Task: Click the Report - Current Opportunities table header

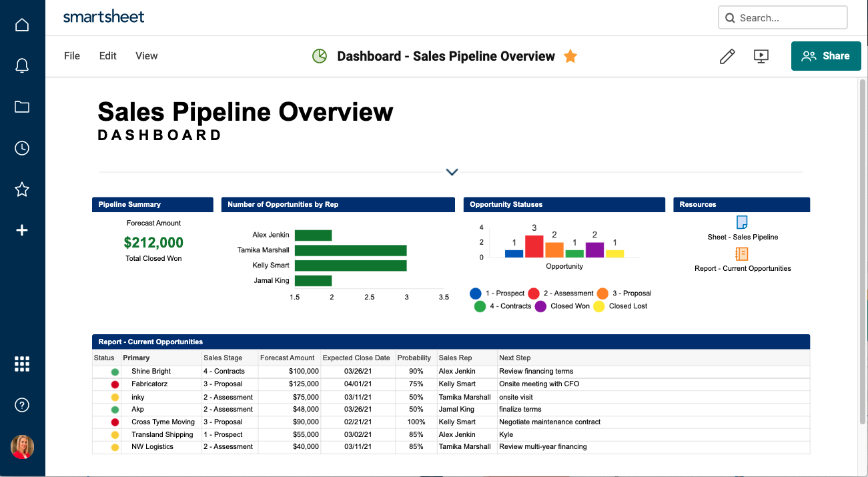Action: (x=451, y=342)
